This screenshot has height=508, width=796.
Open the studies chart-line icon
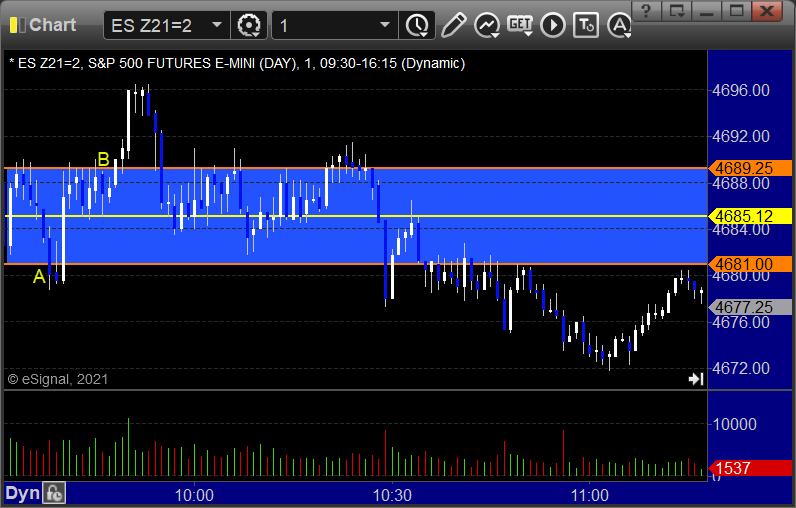486,25
